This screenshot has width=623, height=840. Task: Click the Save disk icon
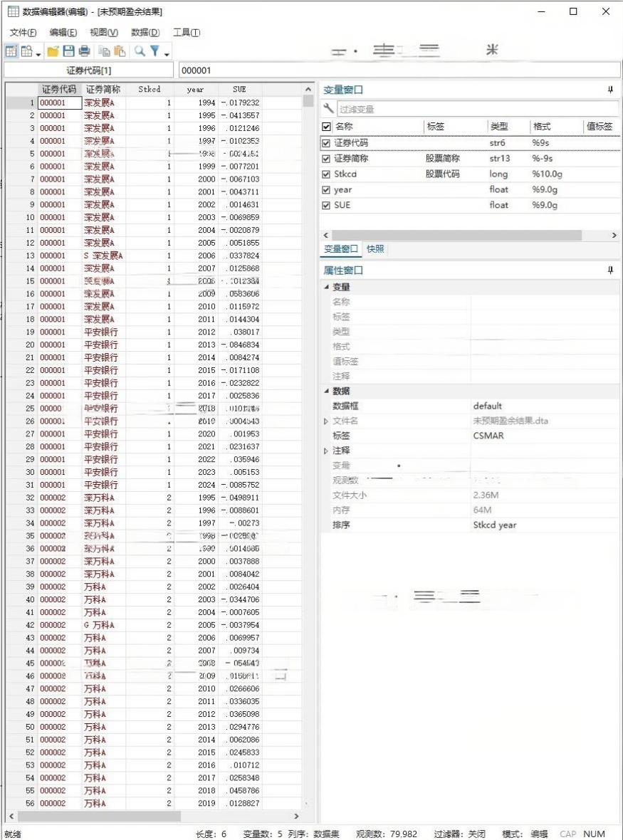[x=68, y=51]
